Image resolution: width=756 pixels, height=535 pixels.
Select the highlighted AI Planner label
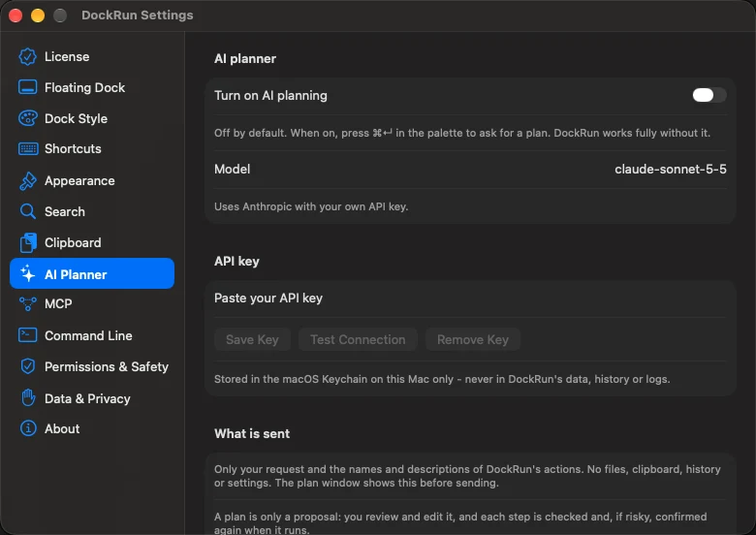tap(76, 274)
